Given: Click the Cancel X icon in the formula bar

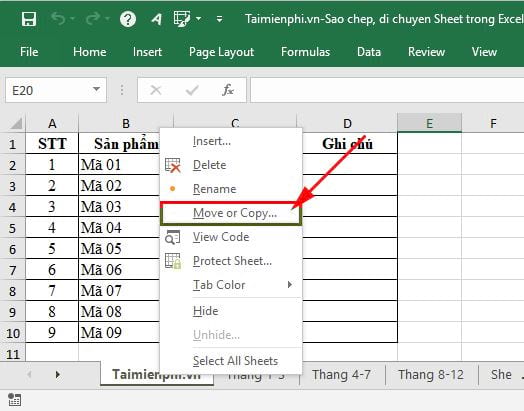Looking at the screenshot, I should 156,90.
